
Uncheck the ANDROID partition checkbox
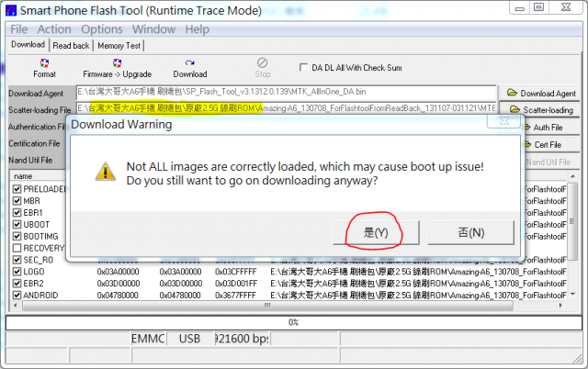[17, 296]
